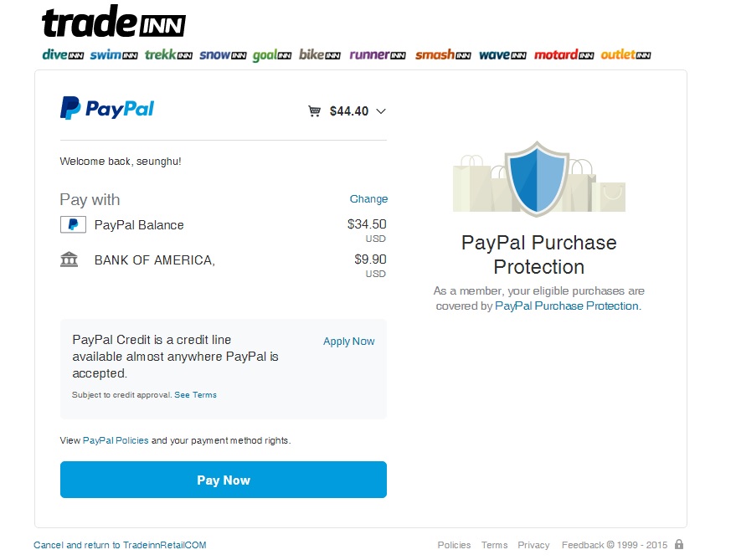
Task: Click the Feedback footer link
Action: tap(583, 545)
